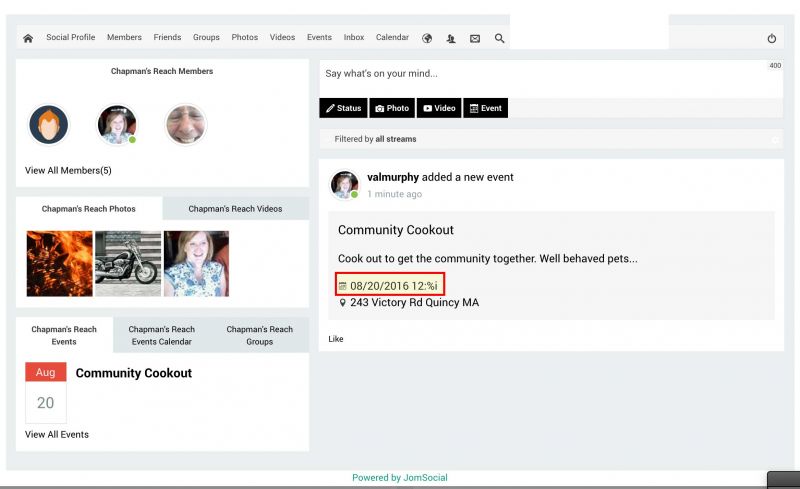Open Friends menu item

[x=167, y=37]
